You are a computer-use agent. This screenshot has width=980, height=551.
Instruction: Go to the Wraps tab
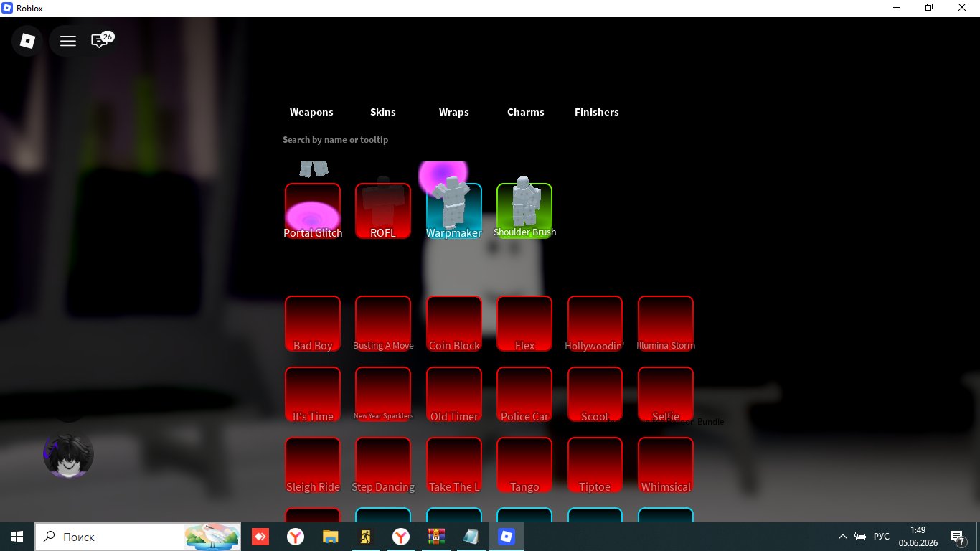tap(454, 112)
